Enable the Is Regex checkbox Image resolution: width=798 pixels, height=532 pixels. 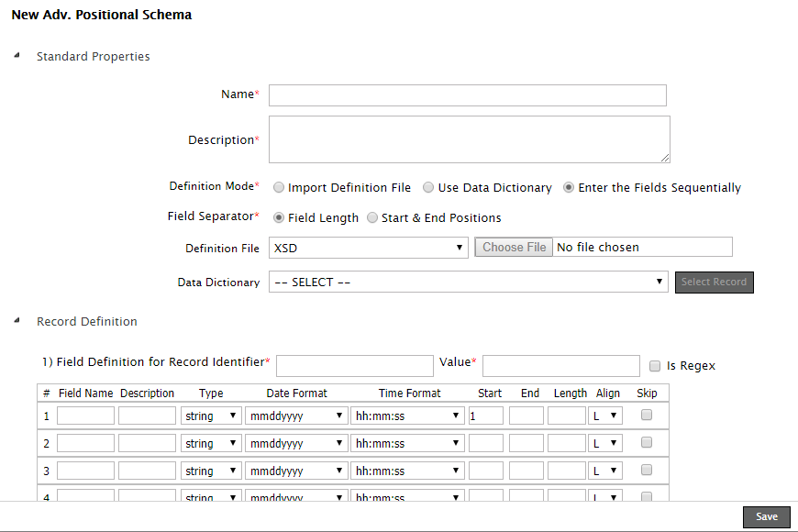[655, 366]
